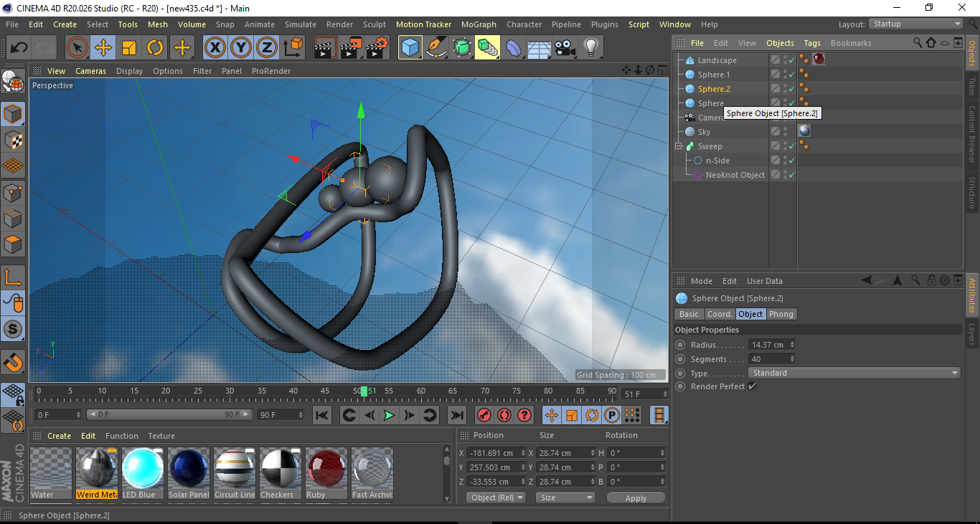Switch to Polygons mode
The image size is (980, 524).
click(13, 244)
